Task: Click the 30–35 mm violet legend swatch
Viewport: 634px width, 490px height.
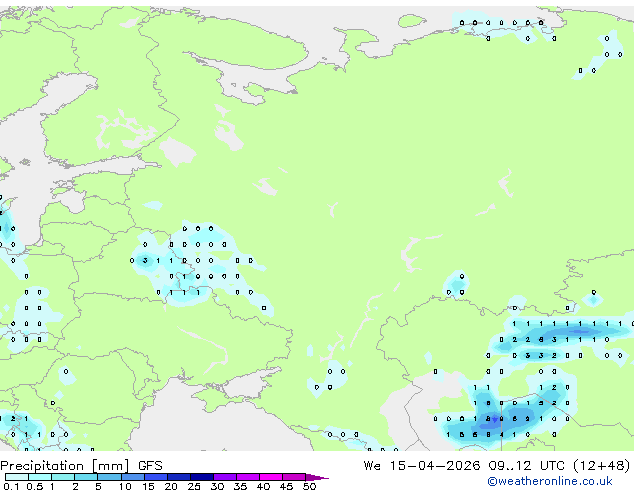Action: point(225,477)
